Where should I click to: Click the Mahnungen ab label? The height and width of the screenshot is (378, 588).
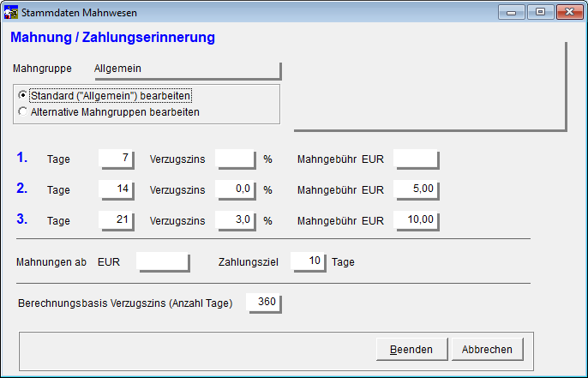pos(51,261)
